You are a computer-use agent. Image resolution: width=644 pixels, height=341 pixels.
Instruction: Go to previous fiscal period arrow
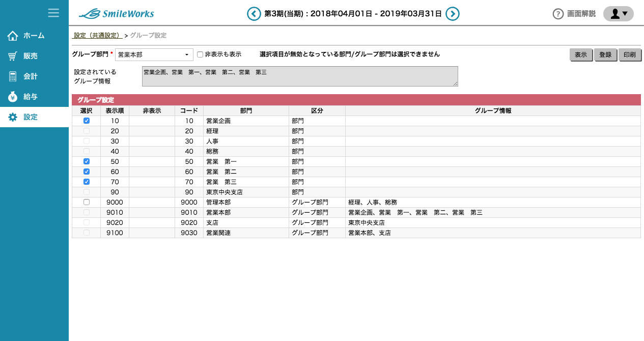254,14
